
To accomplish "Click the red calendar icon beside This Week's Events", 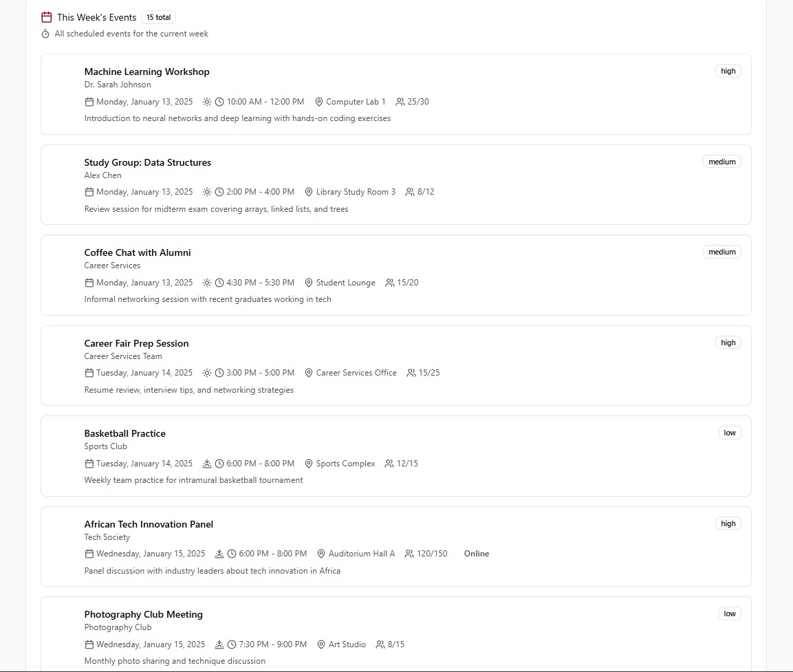I will pos(47,17).
